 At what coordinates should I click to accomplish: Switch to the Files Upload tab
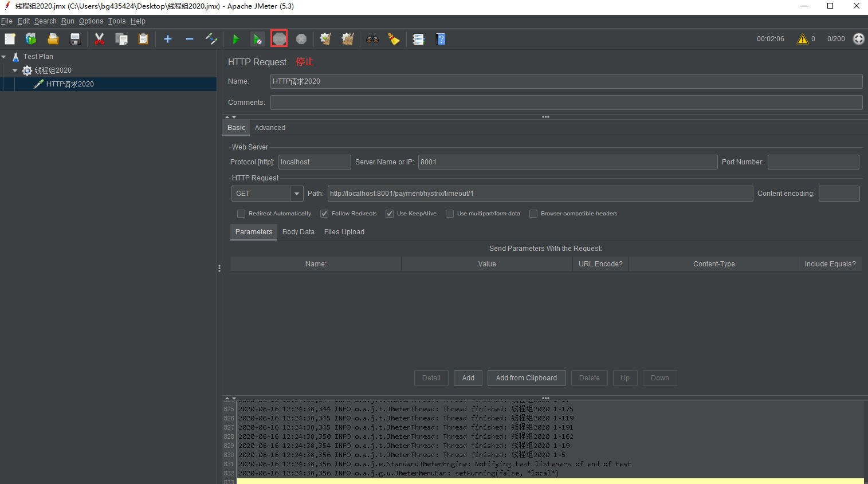tap(344, 232)
